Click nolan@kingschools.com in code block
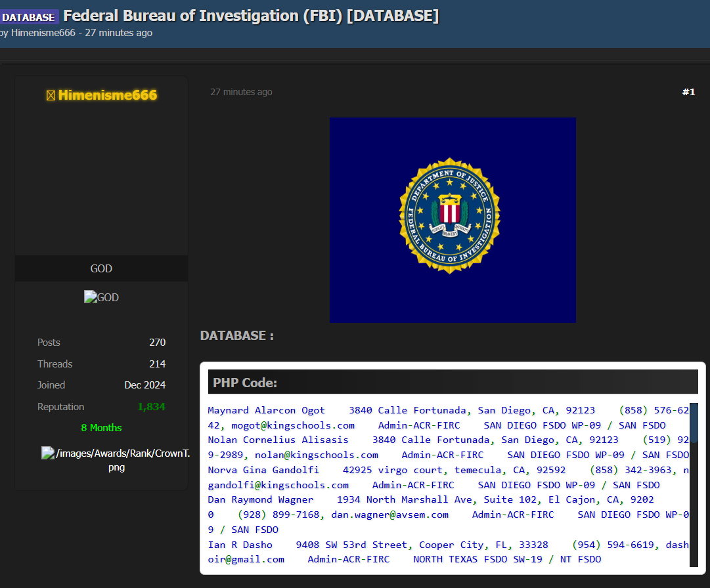The image size is (710, 588). coord(317,455)
